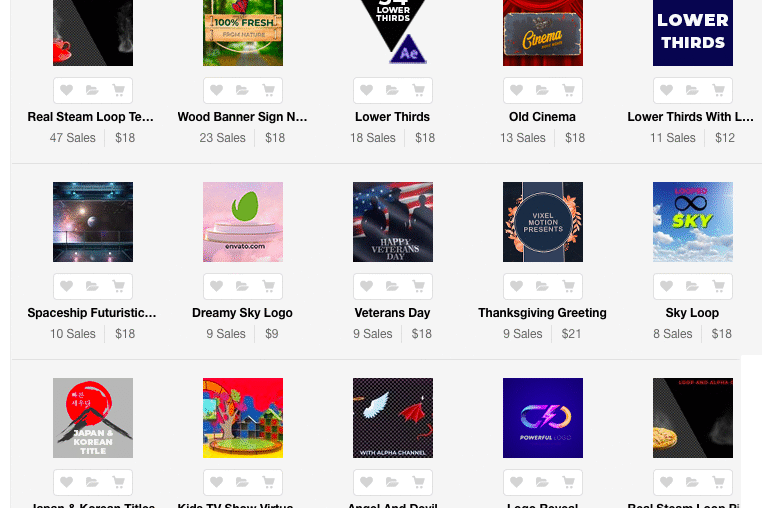Add Lower Thirds item to a collection folder
Image resolution: width=762 pixels, height=508 pixels.
pos(392,90)
